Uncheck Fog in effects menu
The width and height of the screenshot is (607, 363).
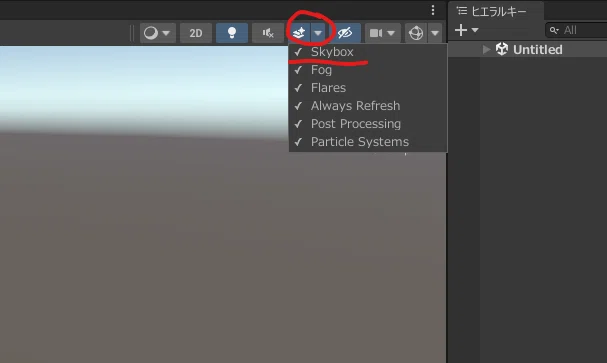(368, 70)
